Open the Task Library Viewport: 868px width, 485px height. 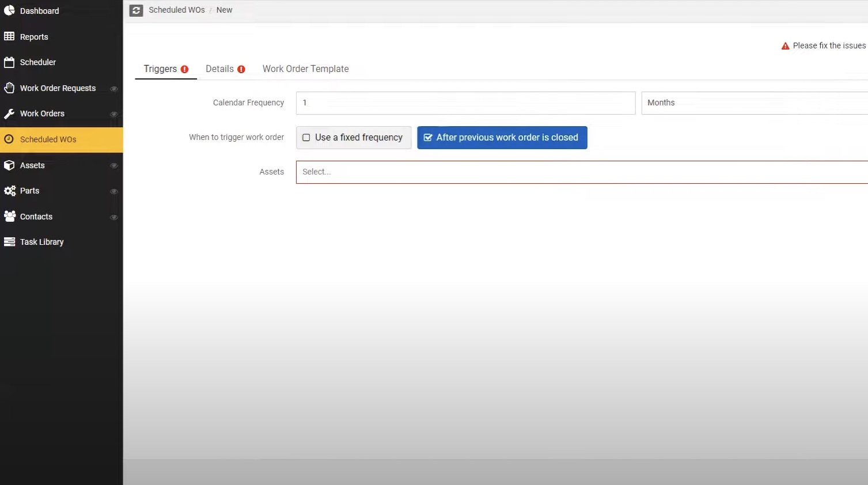[41, 241]
